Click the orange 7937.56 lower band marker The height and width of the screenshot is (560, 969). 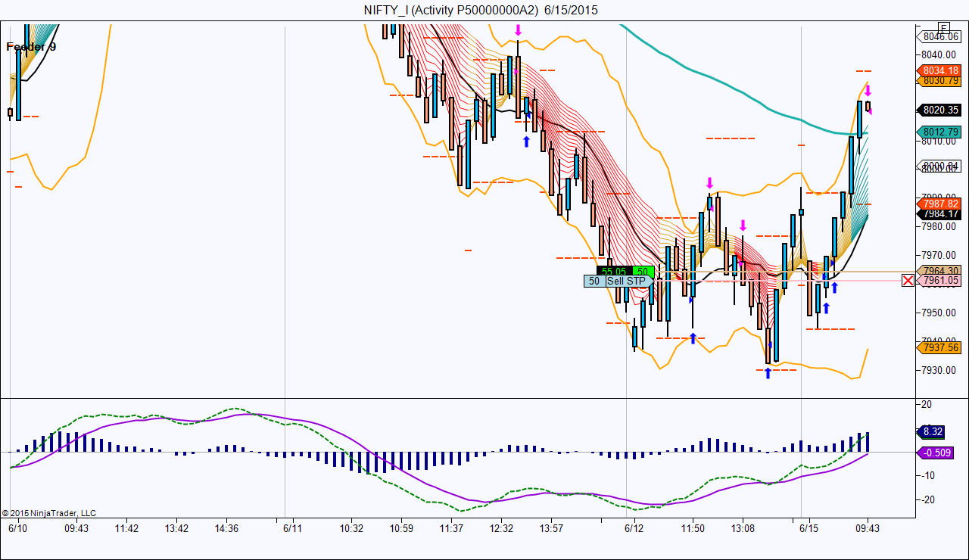tap(939, 348)
